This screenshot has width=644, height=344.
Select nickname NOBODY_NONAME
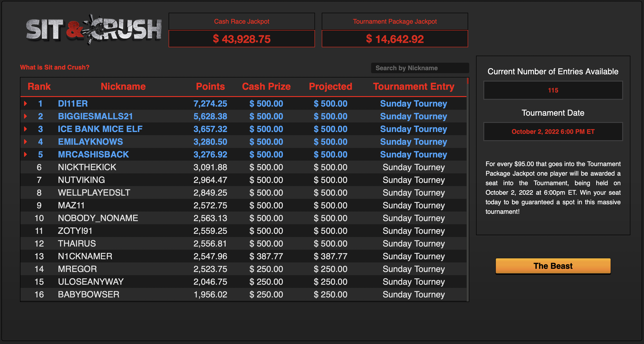[98, 218]
